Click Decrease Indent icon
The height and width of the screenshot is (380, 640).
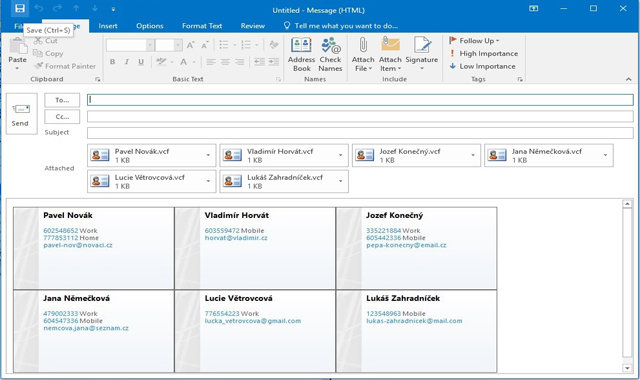259,62
